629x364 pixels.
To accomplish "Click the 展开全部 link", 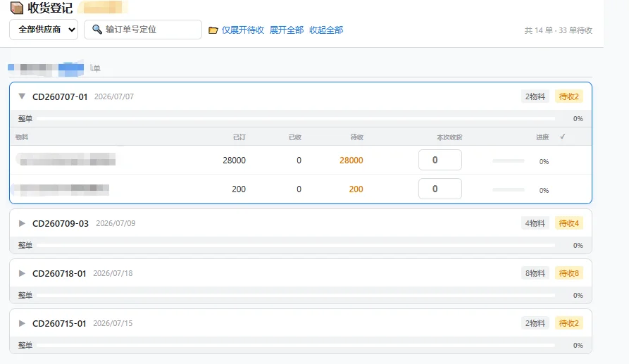I will coord(287,30).
